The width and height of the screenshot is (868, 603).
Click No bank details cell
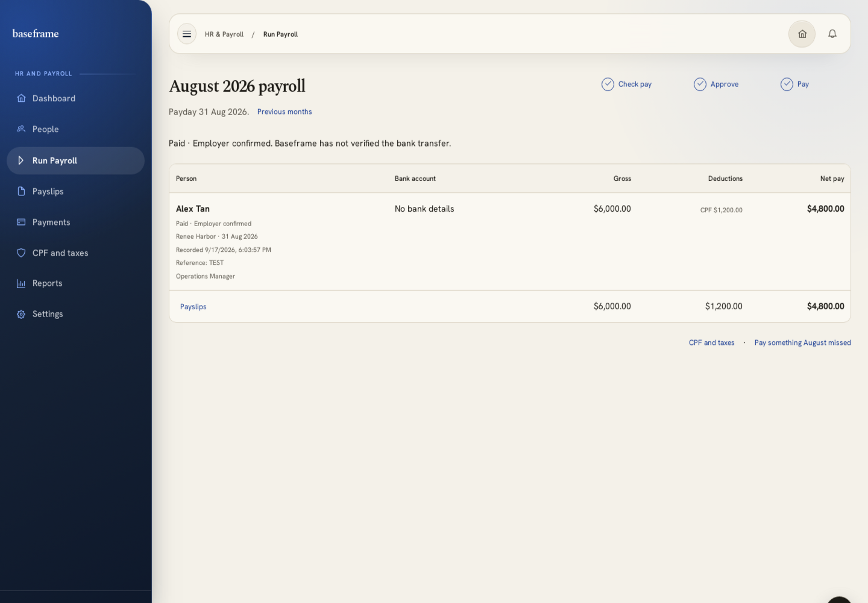click(424, 209)
